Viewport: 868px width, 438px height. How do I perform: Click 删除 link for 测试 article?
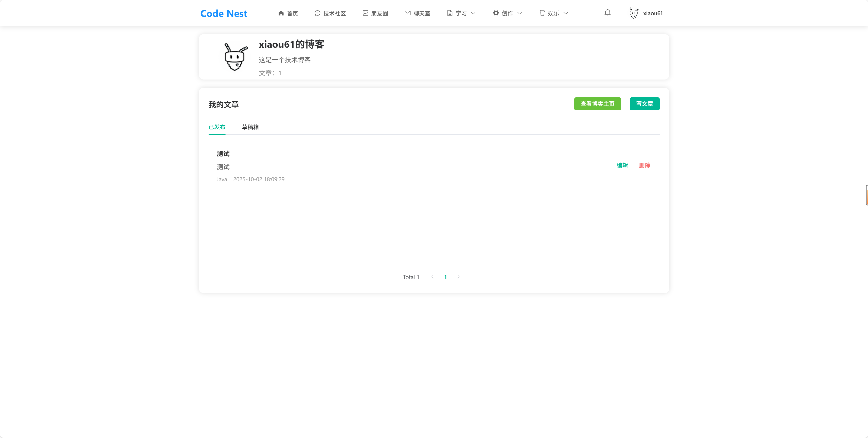click(644, 165)
